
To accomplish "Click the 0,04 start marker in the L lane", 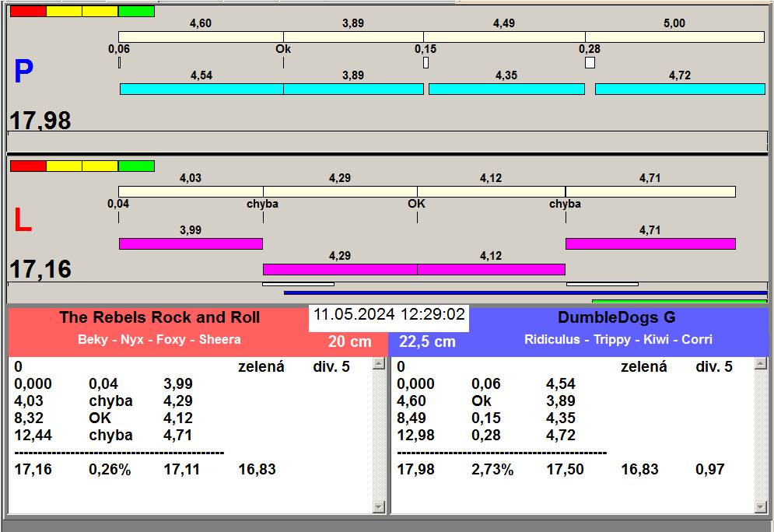I will (118, 218).
